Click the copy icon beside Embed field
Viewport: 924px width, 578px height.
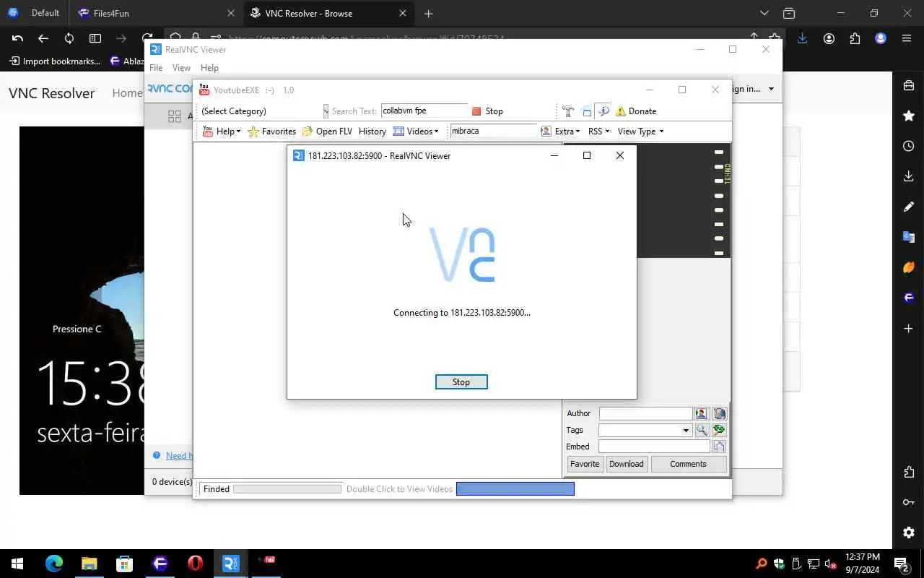[719, 447]
